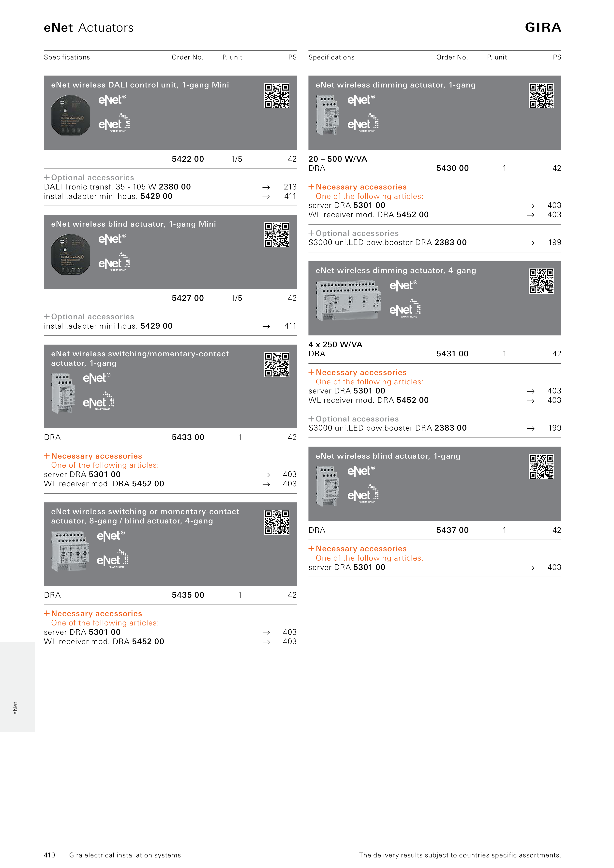Click the arrow next to S3000 booster under 5430 00
The width and height of the screenshot is (614, 868).
click(530, 243)
